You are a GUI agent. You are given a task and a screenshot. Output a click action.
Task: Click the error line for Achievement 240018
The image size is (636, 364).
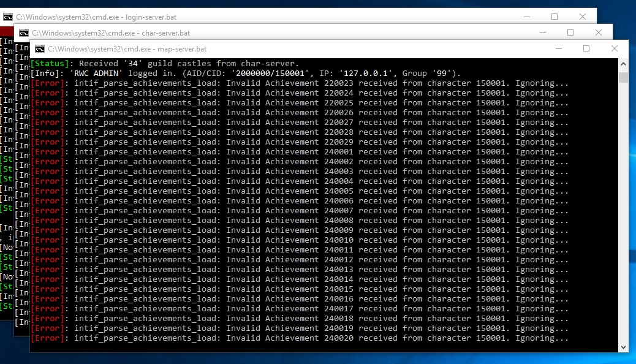click(x=300, y=319)
